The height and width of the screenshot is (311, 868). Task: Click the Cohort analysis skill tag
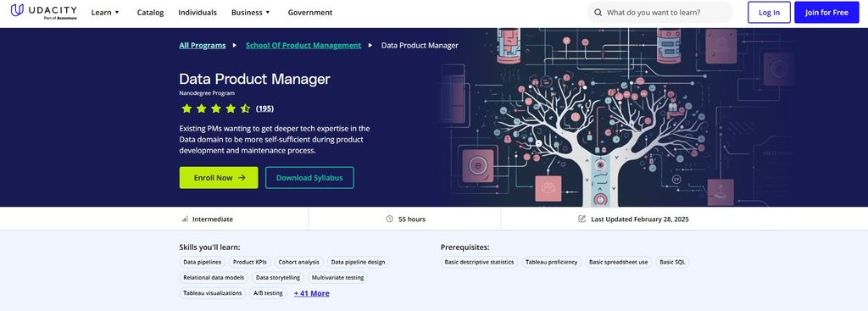[298, 263]
